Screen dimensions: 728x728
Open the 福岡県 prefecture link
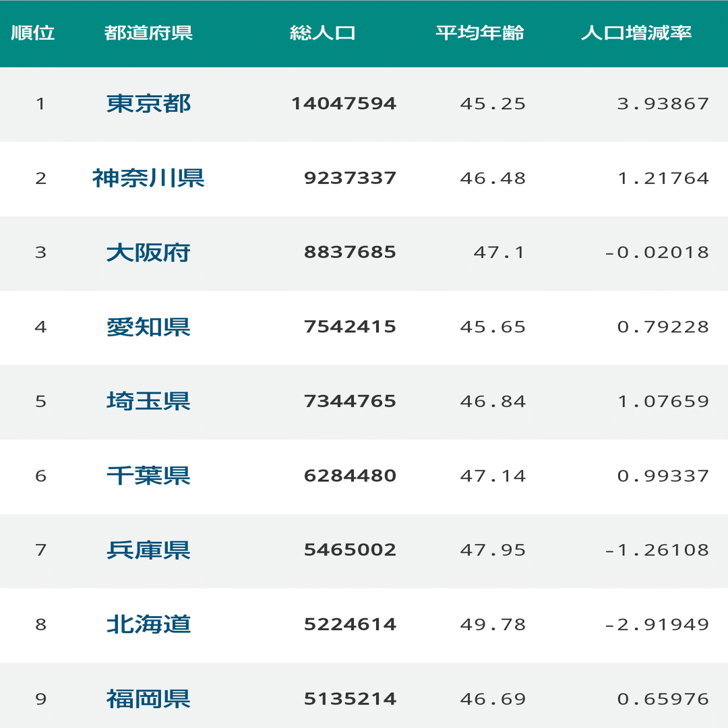(x=148, y=699)
